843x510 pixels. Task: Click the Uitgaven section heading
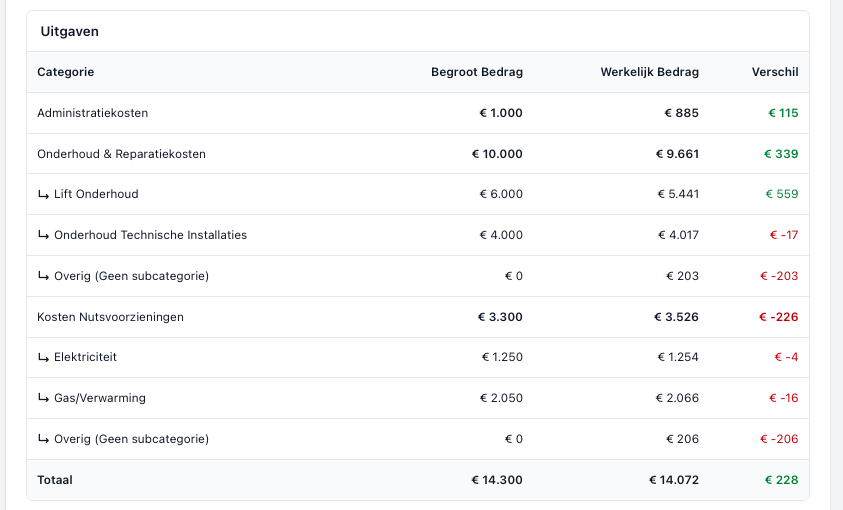pyautogui.click(x=69, y=31)
